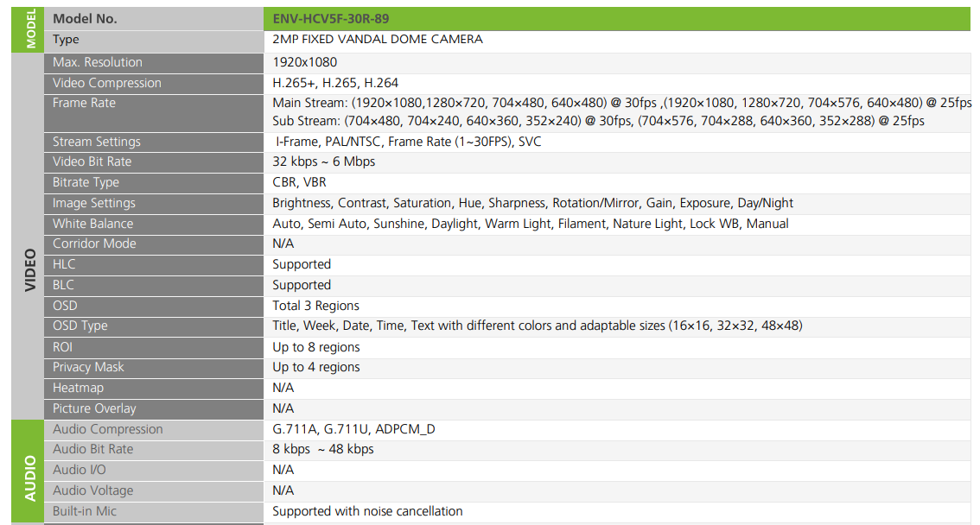Select the vertical MODEL section label
The image size is (980, 525).
tap(31, 29)
